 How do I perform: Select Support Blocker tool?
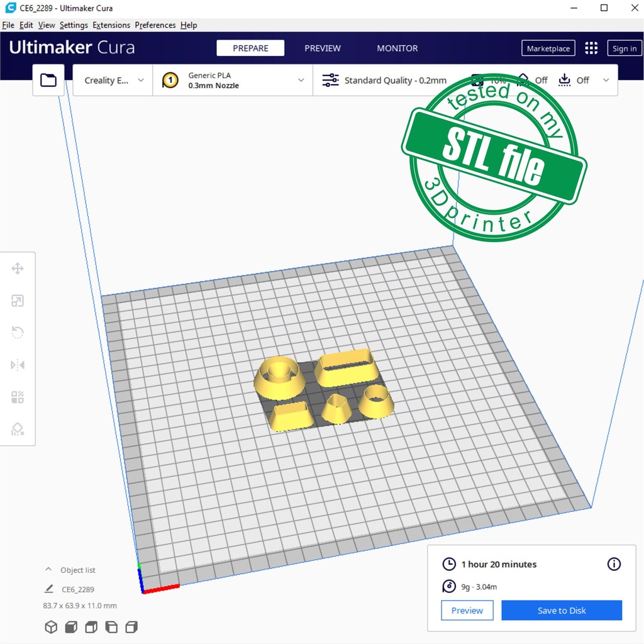[18, 429]
